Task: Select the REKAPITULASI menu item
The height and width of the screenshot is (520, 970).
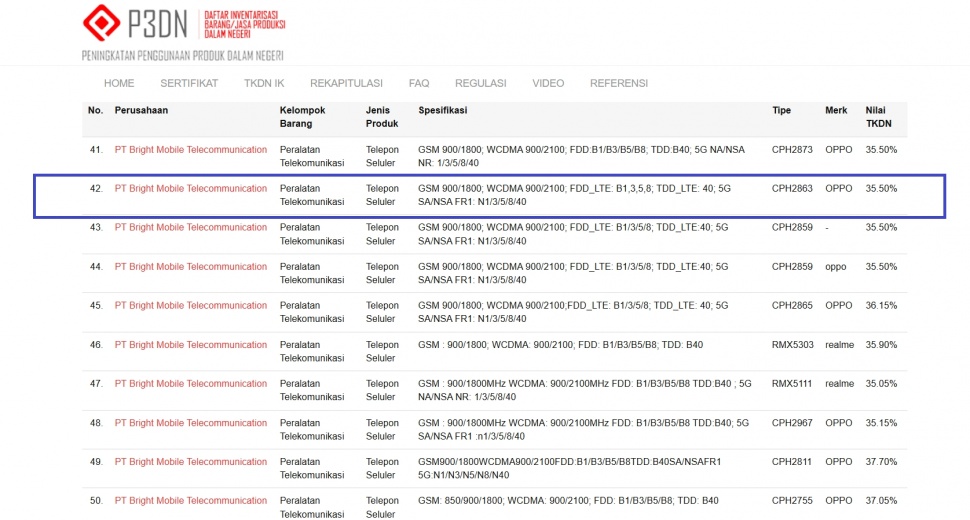Action: point(346,83)
